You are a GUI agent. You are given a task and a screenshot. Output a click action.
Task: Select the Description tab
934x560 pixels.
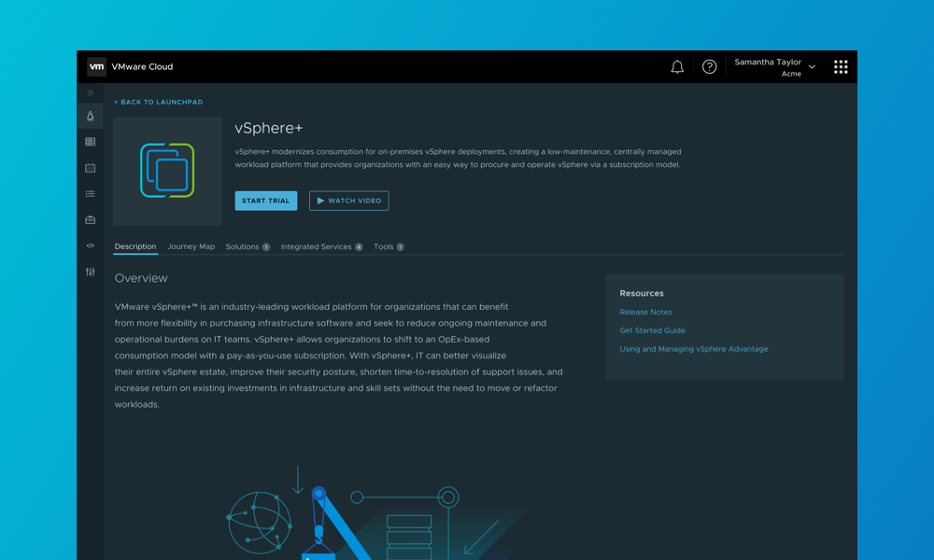coord(135,246)
